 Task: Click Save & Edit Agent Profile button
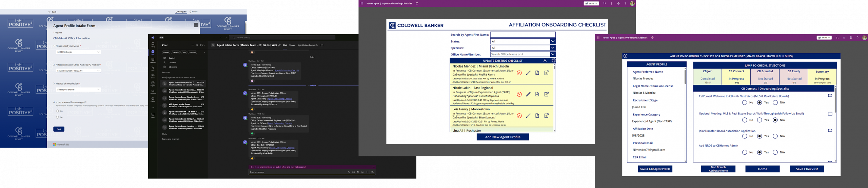(655, 169)
